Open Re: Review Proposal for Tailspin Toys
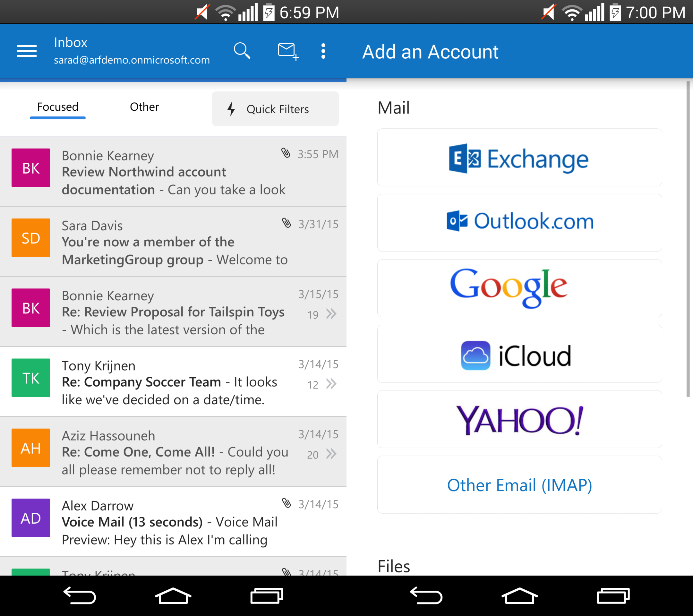 coord(173,312)
